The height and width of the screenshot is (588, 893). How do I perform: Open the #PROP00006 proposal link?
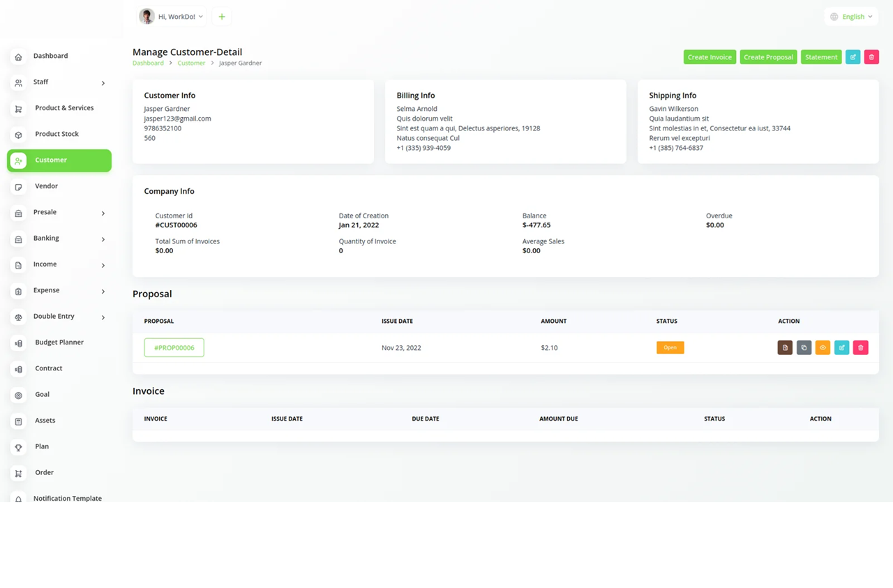[174, 347]
